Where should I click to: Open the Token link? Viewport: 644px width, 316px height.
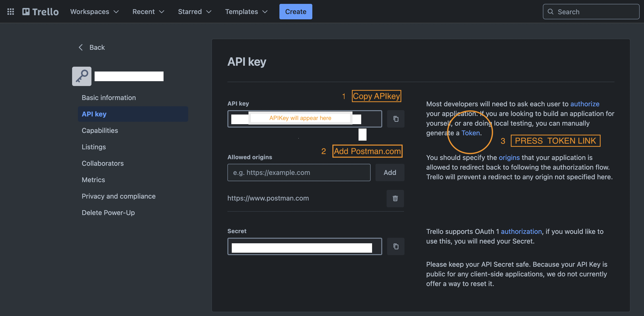tap(471, 133)
